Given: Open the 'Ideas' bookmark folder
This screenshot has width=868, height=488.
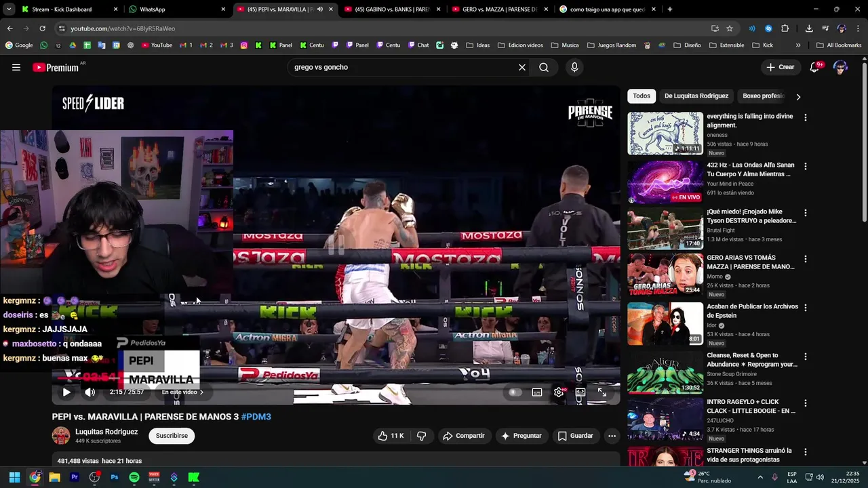Looking at the screenshot, I should point(477,45).
